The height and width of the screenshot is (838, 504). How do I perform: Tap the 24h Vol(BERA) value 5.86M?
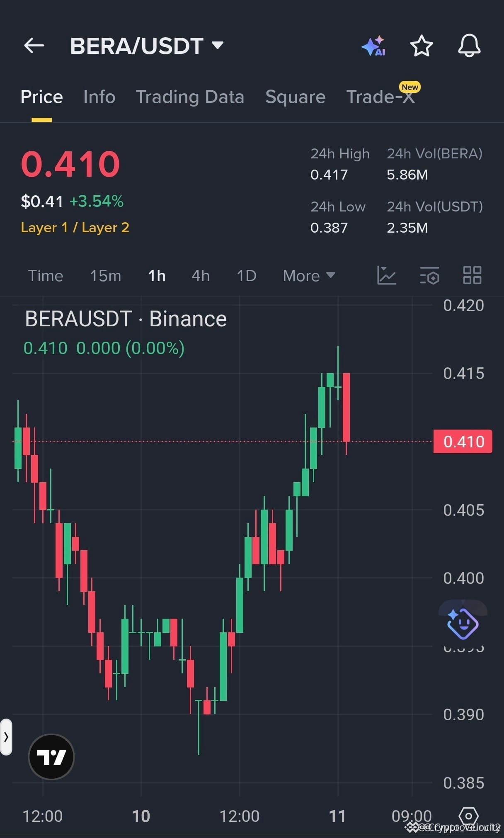point(407,175)
